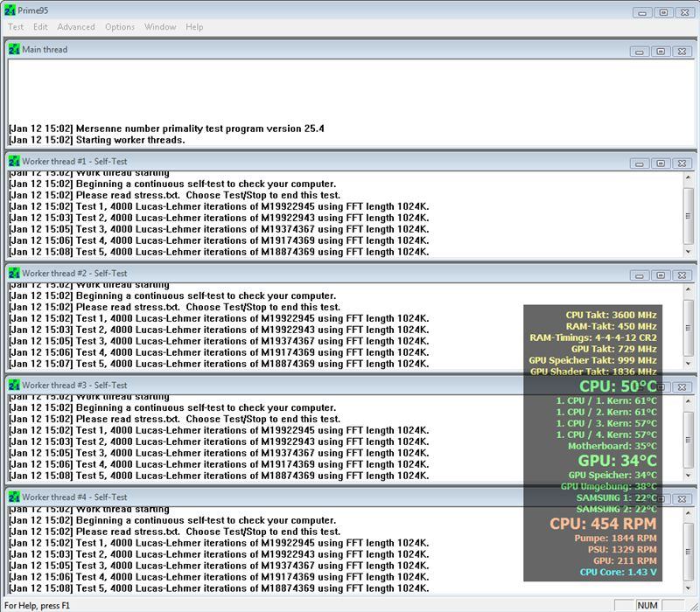Click the 'CPU: 454 RPM' overlay reading
This screenshot has height=612, width=700.
(x=603, y=523)
